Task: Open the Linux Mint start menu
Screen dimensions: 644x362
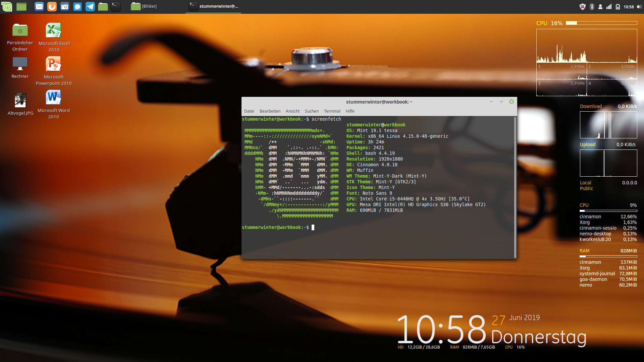Action: [7, 6]
